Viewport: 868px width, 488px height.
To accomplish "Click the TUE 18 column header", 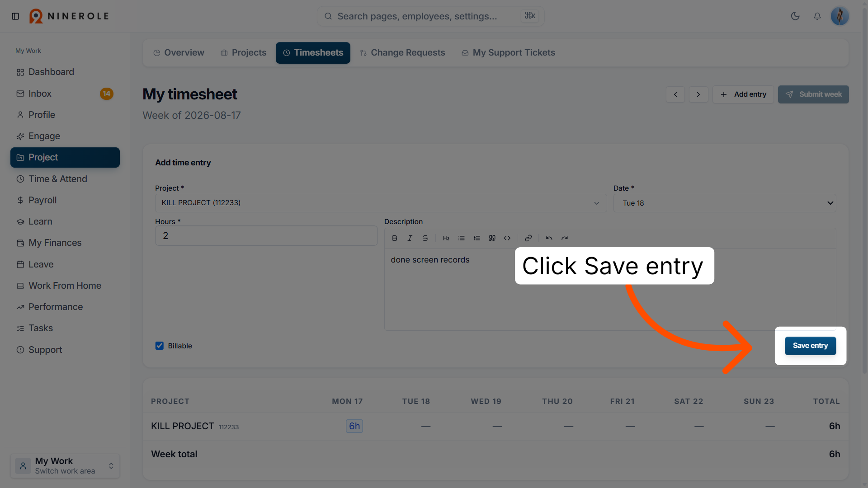I will pyautogui.click(x=416, y=401).
